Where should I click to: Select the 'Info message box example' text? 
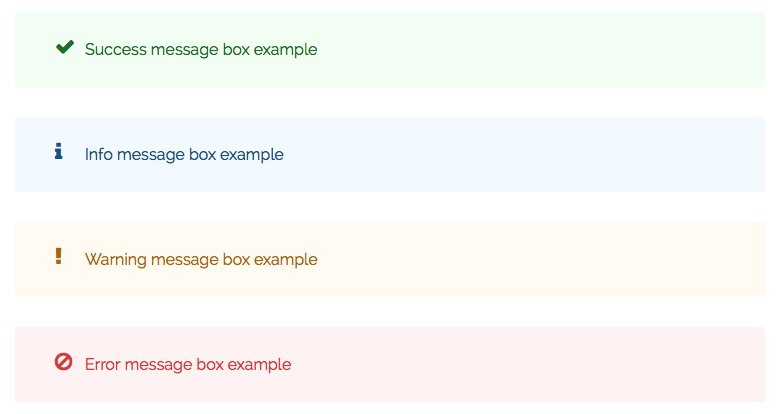tap(184, 155)
